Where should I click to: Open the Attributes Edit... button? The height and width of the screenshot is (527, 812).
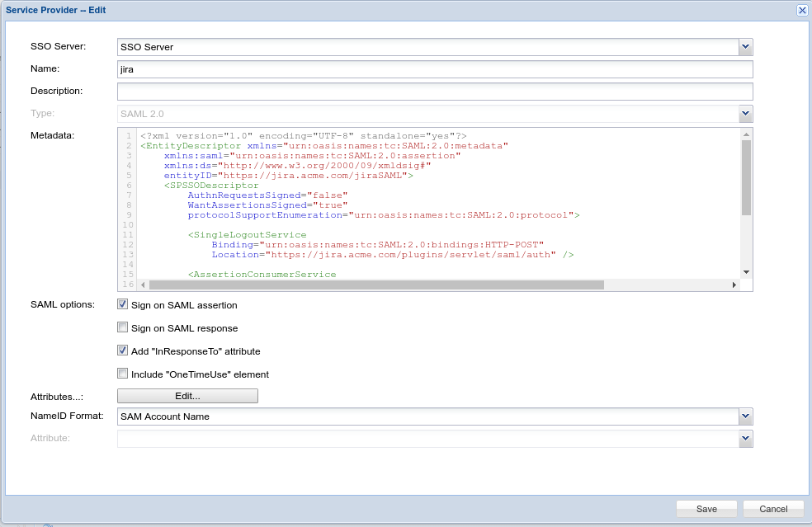tap(188, 396)
